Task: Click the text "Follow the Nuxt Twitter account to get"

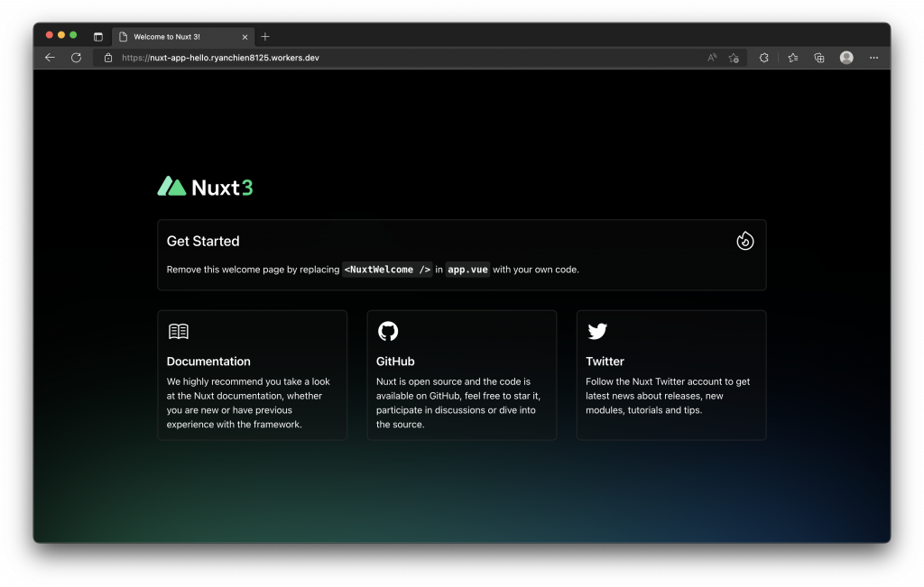Action: pos(668,381)
